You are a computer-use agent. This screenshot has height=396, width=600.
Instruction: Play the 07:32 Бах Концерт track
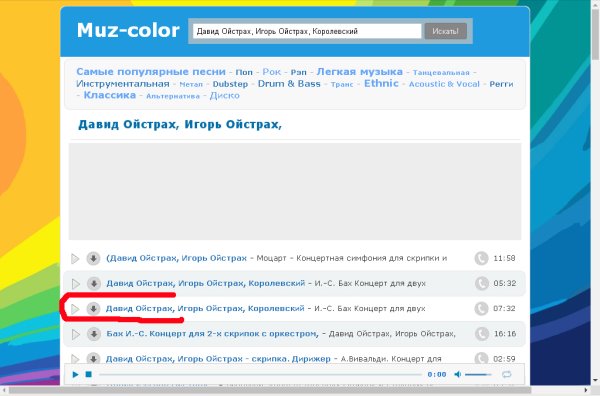(75, 309)
